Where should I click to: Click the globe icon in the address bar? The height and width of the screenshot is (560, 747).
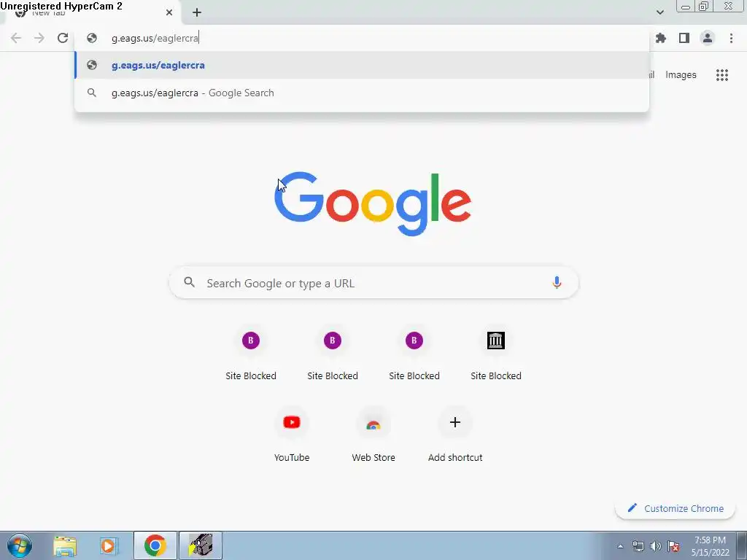pyautogui.click(x=92, y=38)
